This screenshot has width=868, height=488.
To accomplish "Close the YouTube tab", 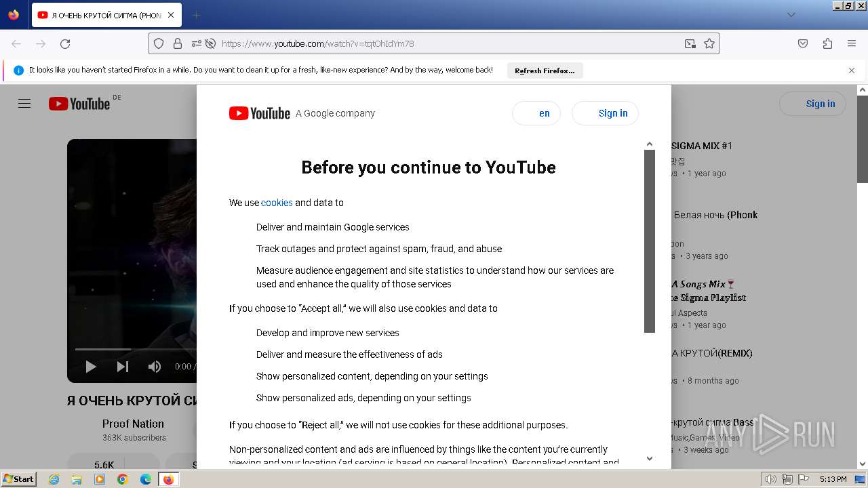I will click(170, 15).
